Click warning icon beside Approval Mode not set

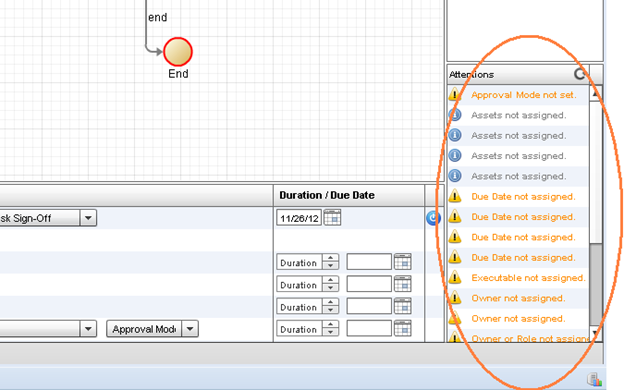(455, 95)
